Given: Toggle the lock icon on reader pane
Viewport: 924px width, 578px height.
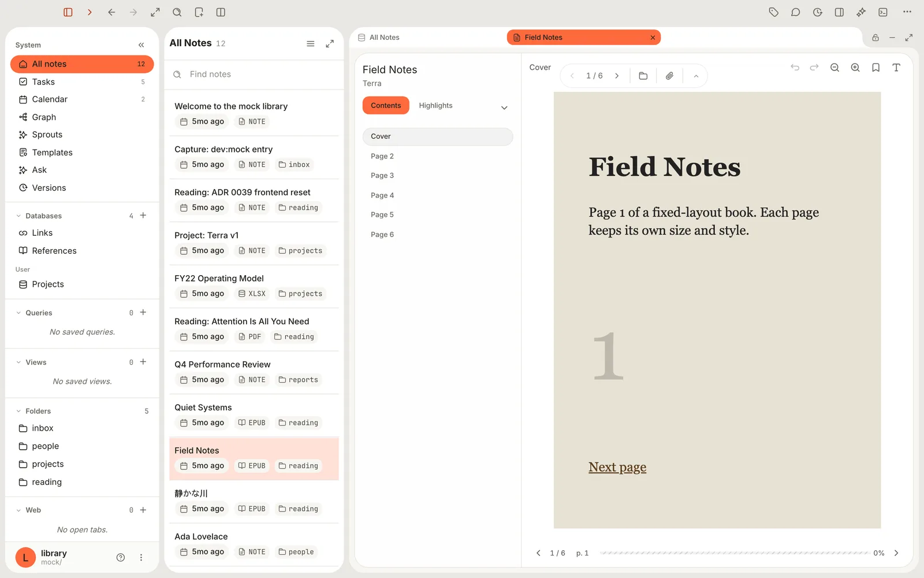Looking at the screenshot, I should click(x=875, y=38).
